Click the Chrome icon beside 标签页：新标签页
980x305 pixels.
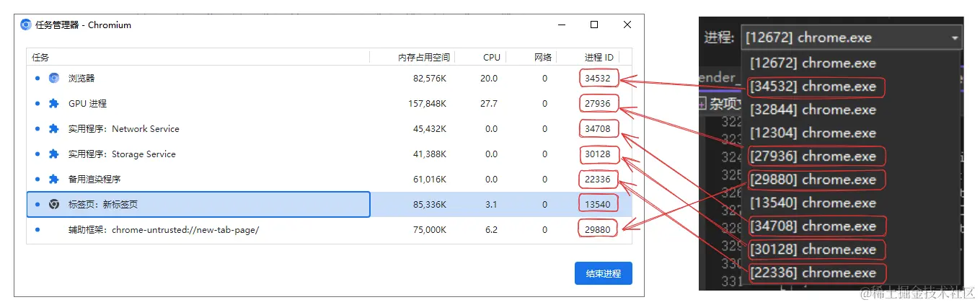pyautogui.click(x=54, y=204)
